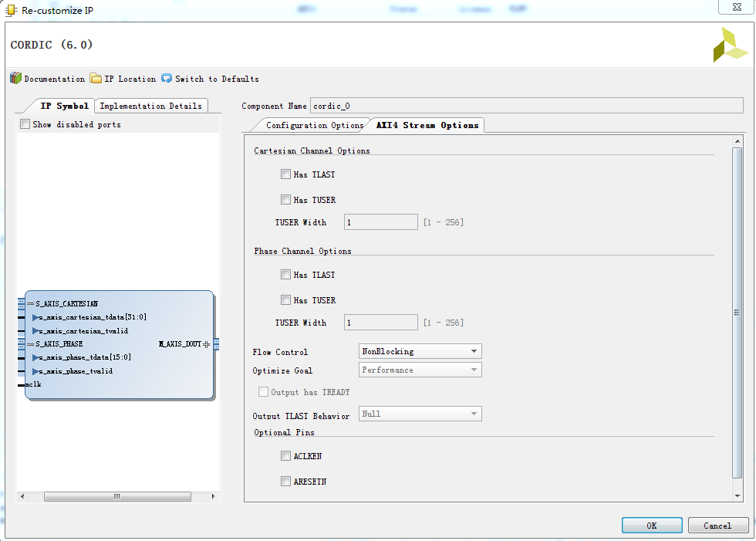
Task: Click the S_AXIS_PHASE interface label
Action: click(59, 343)
